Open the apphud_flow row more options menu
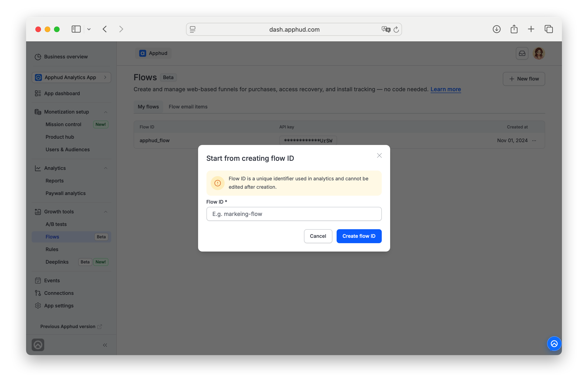This screenshot has height=390, width=588. (534, 141)
